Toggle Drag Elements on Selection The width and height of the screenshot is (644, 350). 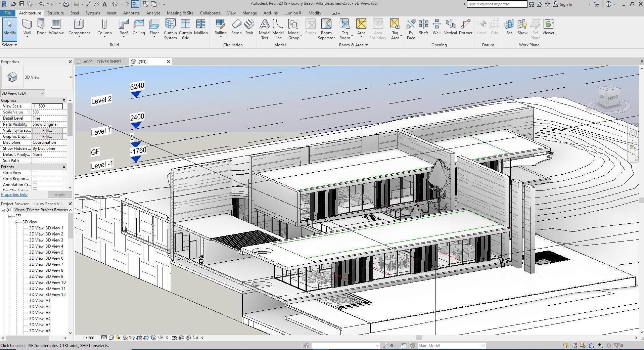pos(600,345)
